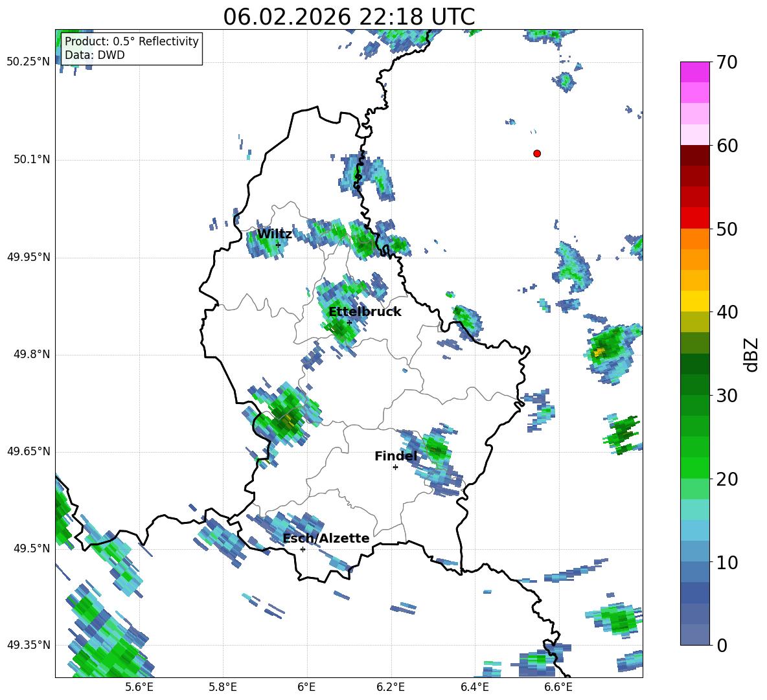
Task: Click the 49.65°N latitude label
Action: pyautogui.click(x=29, y=451)
